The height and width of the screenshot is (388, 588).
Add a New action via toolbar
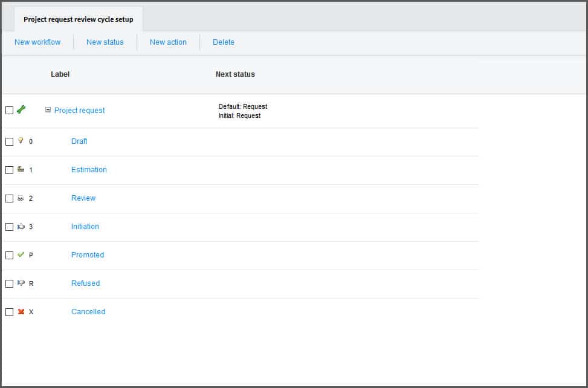(168, 42)
